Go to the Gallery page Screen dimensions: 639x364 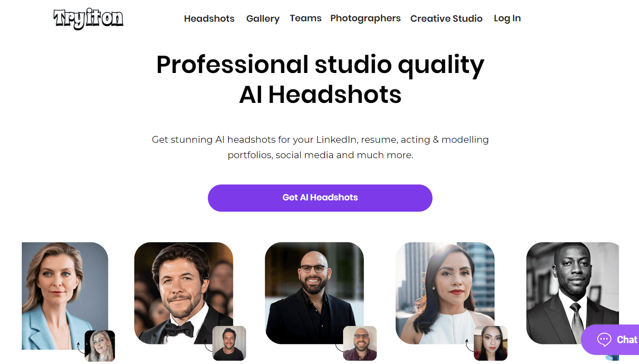click(263, 19)
